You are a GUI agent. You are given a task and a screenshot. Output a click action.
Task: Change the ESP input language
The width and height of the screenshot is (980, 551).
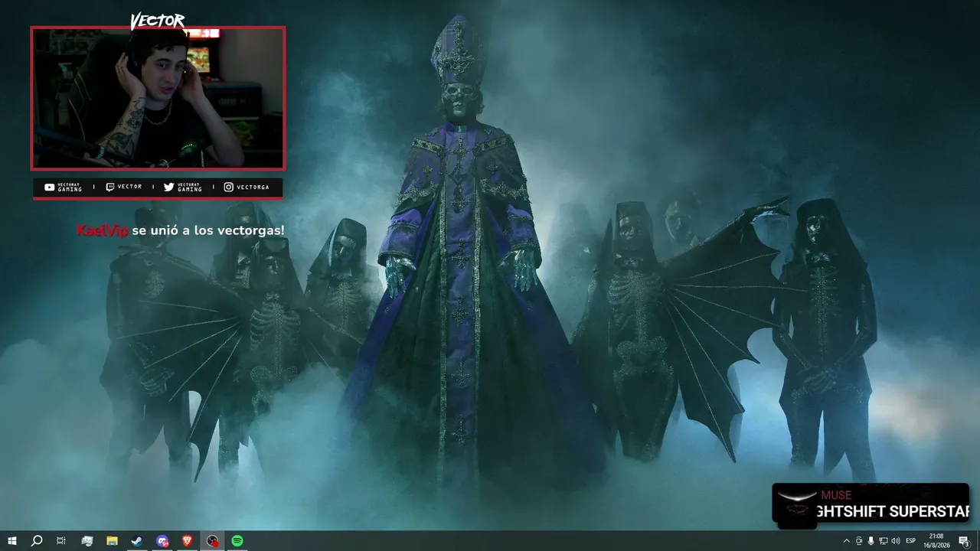coord(911,541)
